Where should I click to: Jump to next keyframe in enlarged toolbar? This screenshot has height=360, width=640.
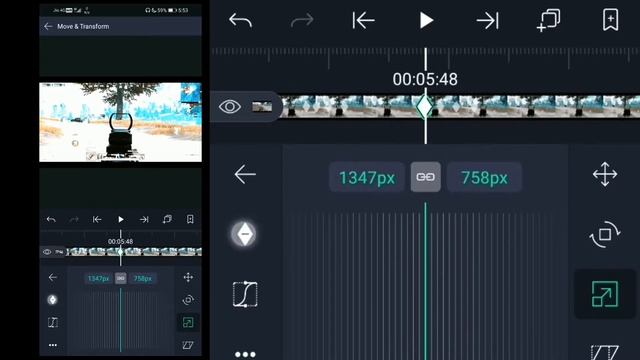(487, 20)
